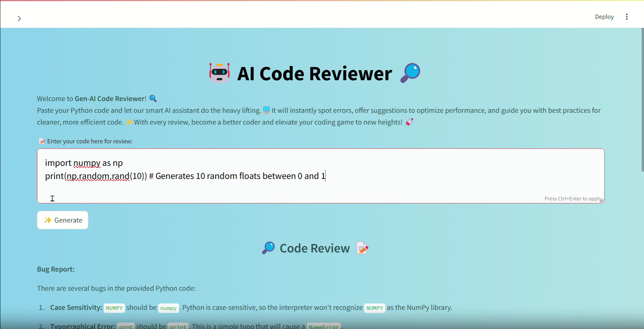The width and height of the screenshot is (644, 329).
Task: Click the computer emoji after heavy lifting
Action: [266, 110]
